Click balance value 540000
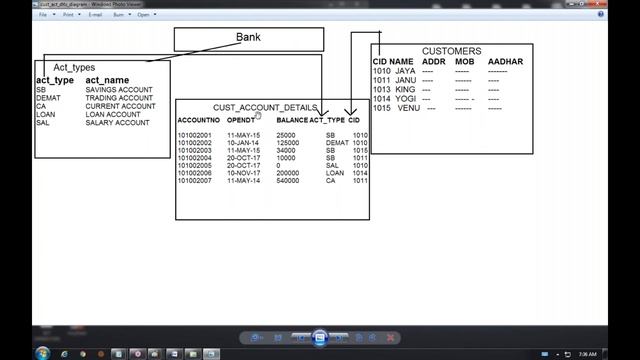 288,180
